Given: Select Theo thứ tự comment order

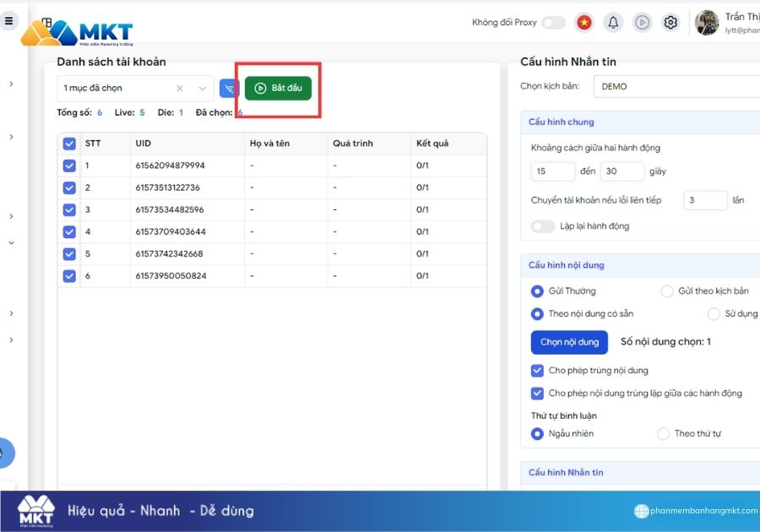Looking at the screenshot, I should (x=664, y=433).
